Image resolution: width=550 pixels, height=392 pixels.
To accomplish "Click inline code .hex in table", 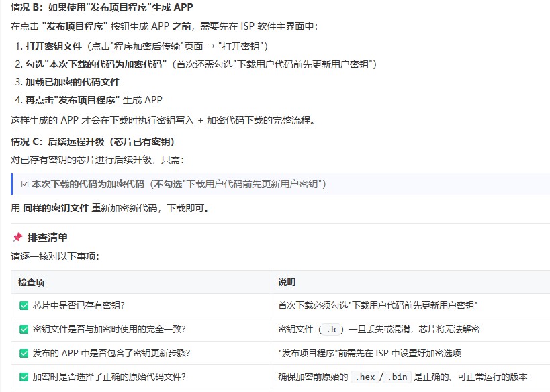I will (x=365, y=377).
